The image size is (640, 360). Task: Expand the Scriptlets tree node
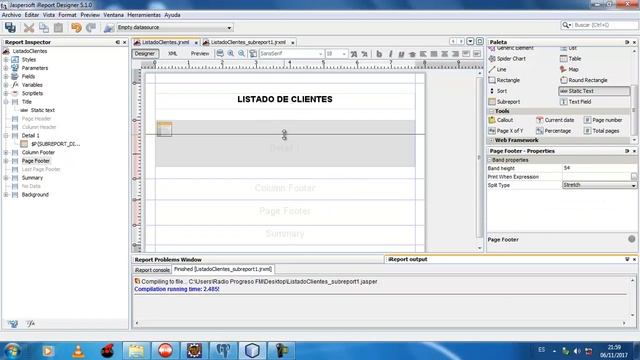pos(6,93)
